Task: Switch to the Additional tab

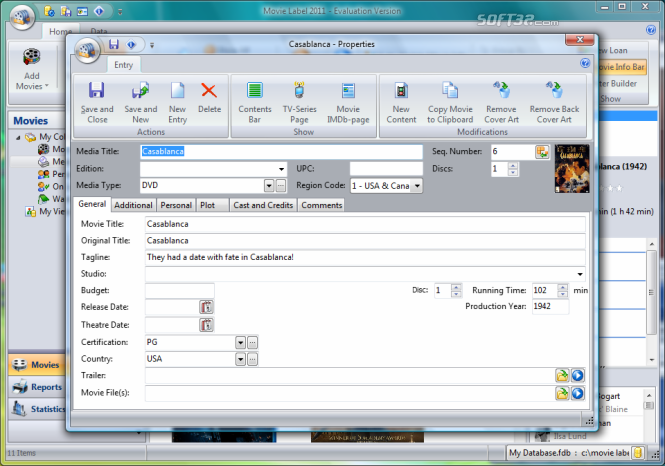Action: pos(133,205)
